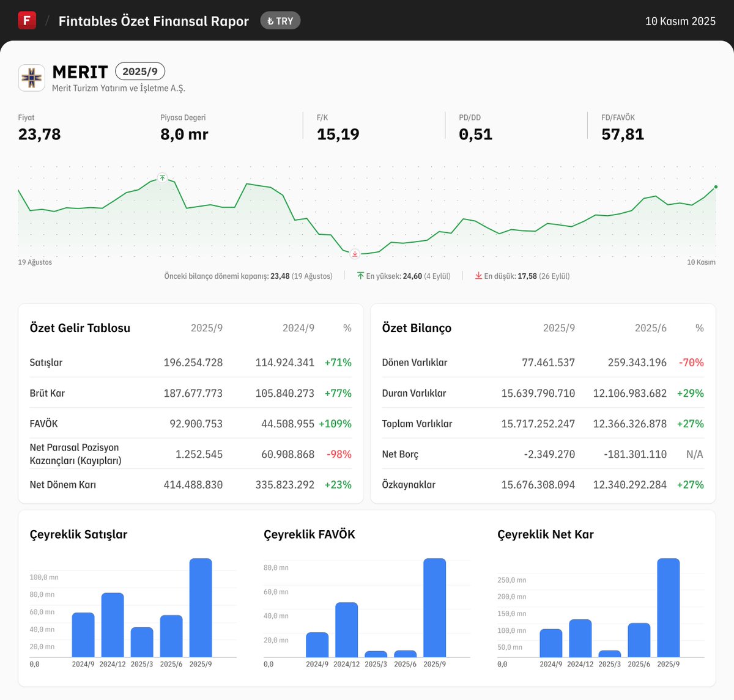Click the 2024/9 column header in Gelir Tablosu

pos(298,328)
